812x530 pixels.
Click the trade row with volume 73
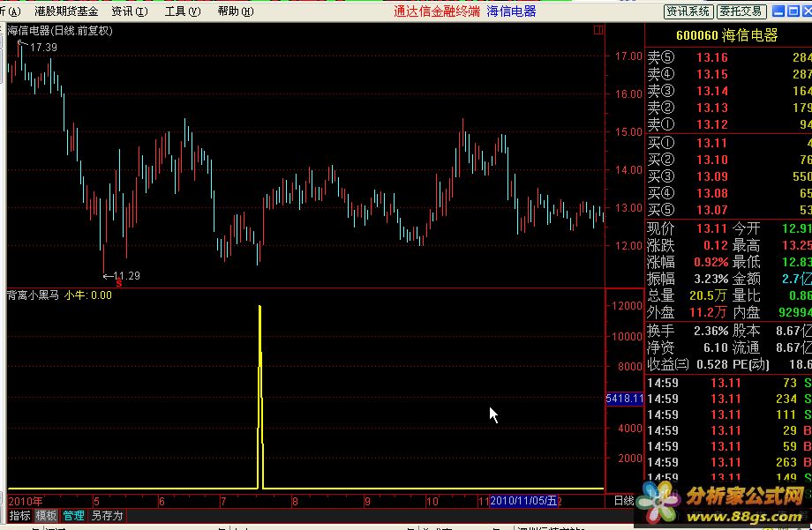pyautogui.click(x=729, y=383)
